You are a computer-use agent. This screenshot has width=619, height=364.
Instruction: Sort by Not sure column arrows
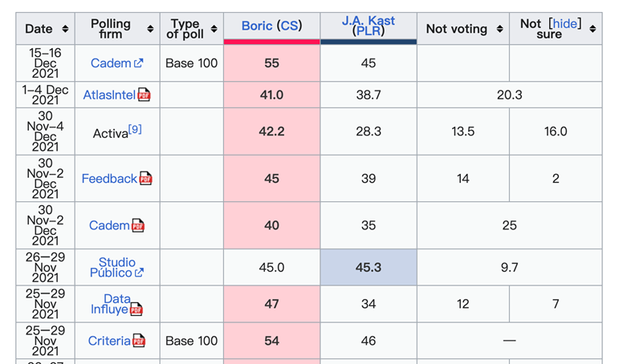[593, 29]
